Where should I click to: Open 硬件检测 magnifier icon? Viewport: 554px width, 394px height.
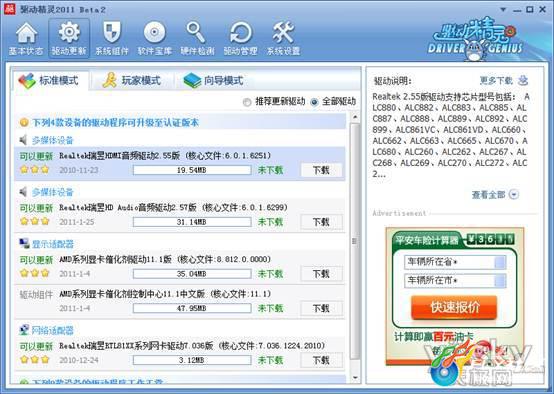pos(196,33)
